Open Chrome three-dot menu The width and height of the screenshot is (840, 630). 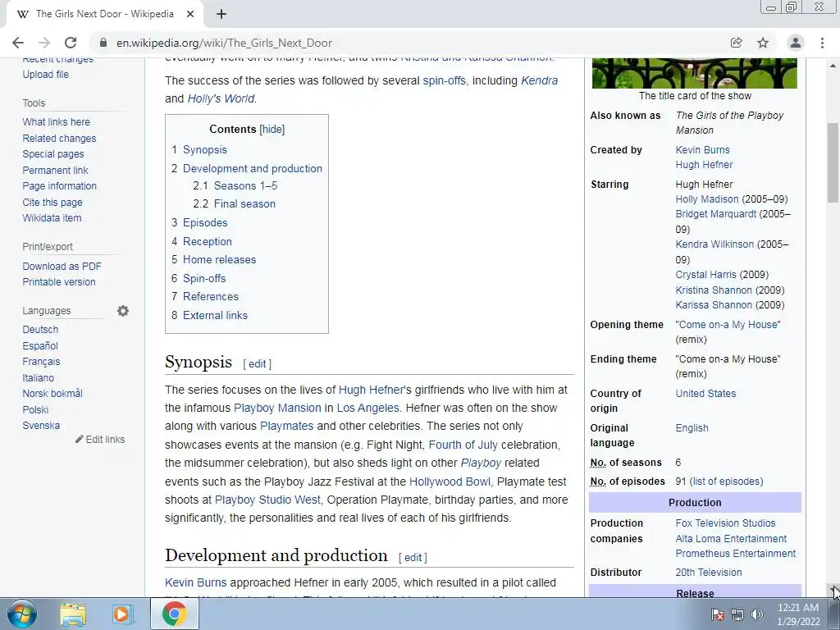point(822,43)
